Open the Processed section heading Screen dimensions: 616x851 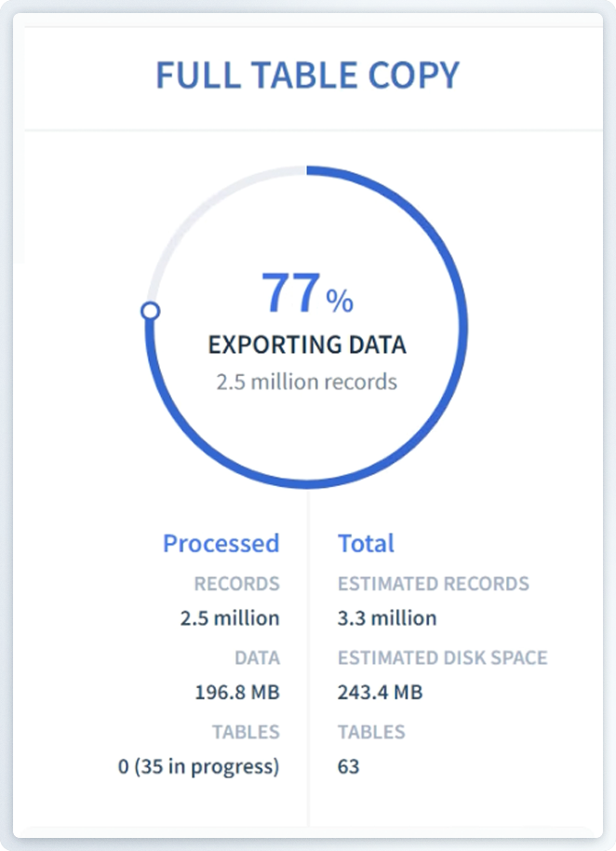[x=221, y=543]
